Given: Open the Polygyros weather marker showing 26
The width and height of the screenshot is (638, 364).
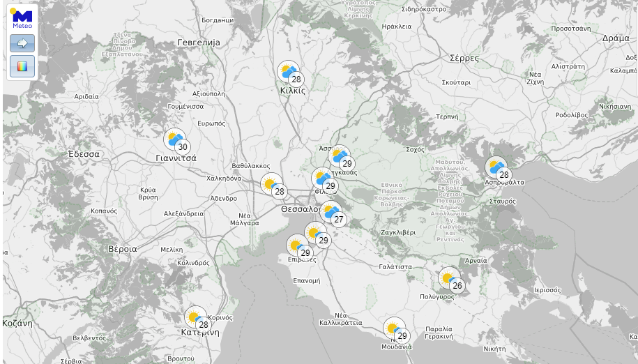Looking at the screenshot, I should pos(449,278).
